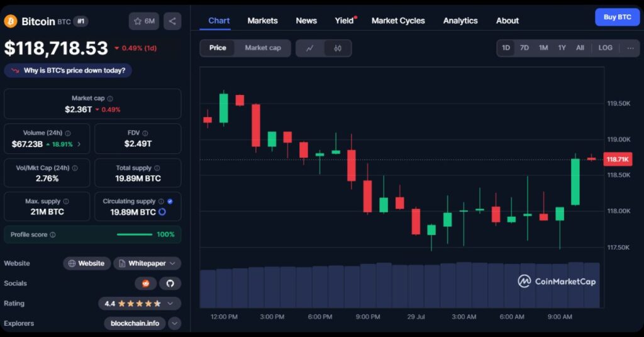Click the red down-trend icon in the price question
644x337 pixels.
click(15, 70)
